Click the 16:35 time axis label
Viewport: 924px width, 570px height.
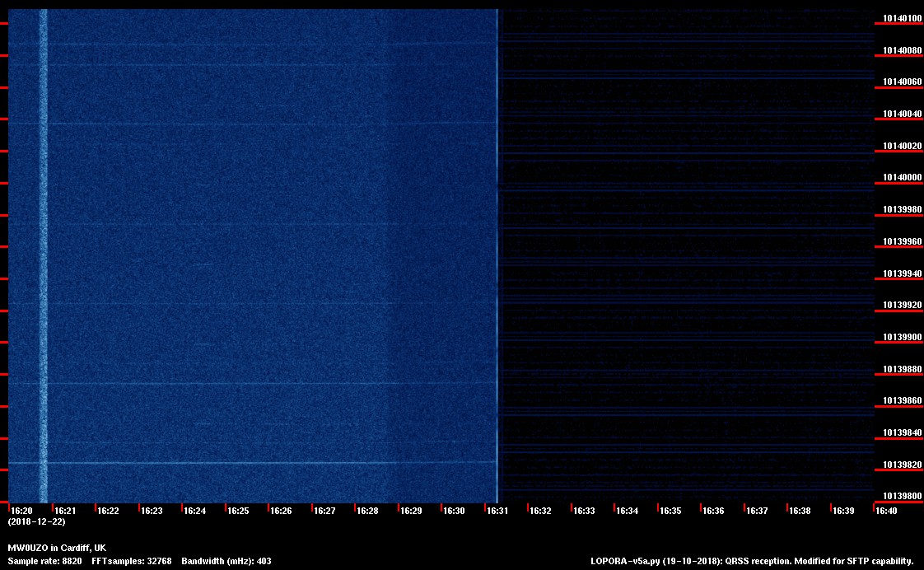670,511
